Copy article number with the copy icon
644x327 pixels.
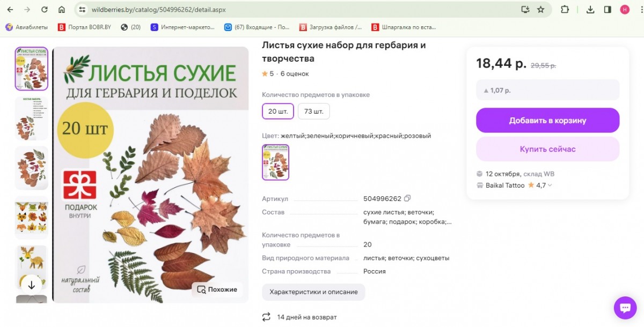pos(407,198)
